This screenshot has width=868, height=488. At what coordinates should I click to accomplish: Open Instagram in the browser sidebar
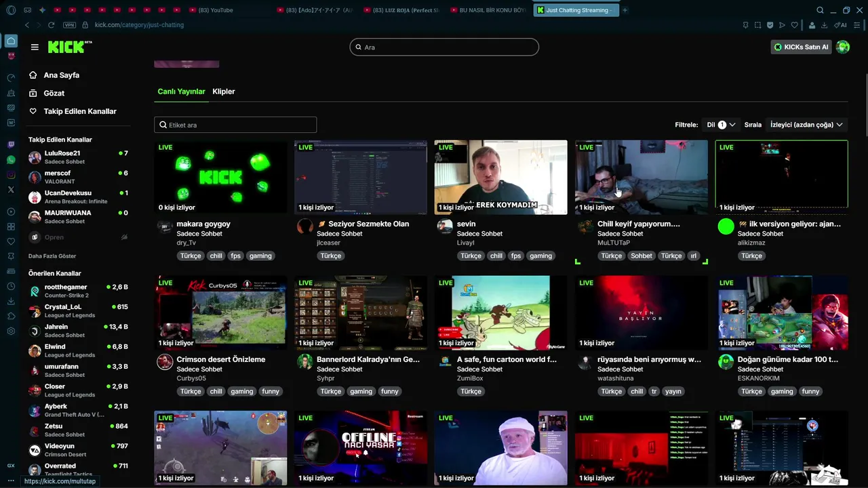11,175
